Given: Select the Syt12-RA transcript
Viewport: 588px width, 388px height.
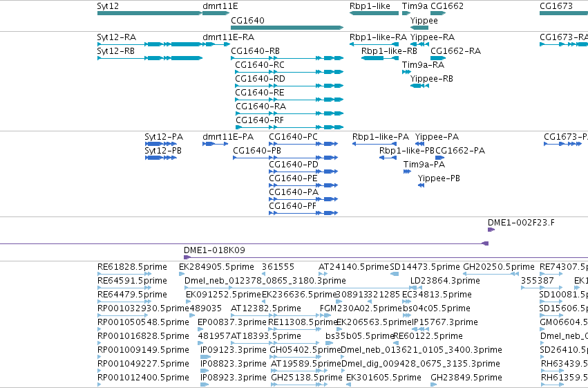Looking at the screenshot, I should point(150,44).
